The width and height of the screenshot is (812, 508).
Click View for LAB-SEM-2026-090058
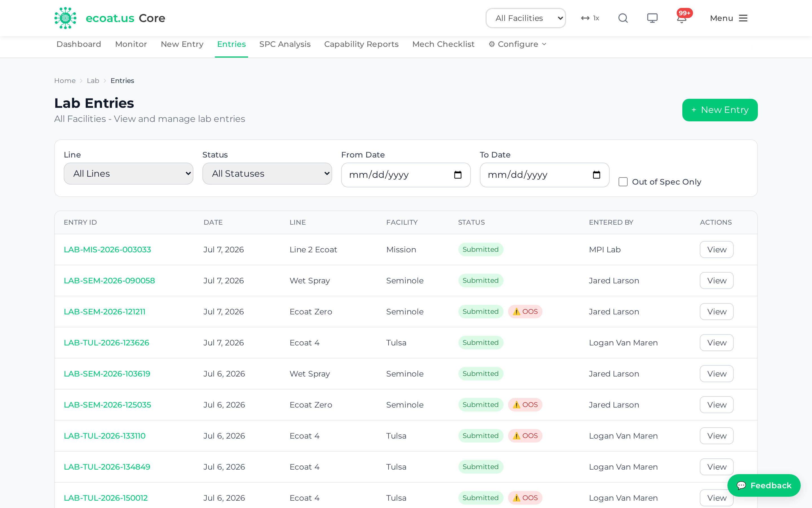[x=716, y=281]
